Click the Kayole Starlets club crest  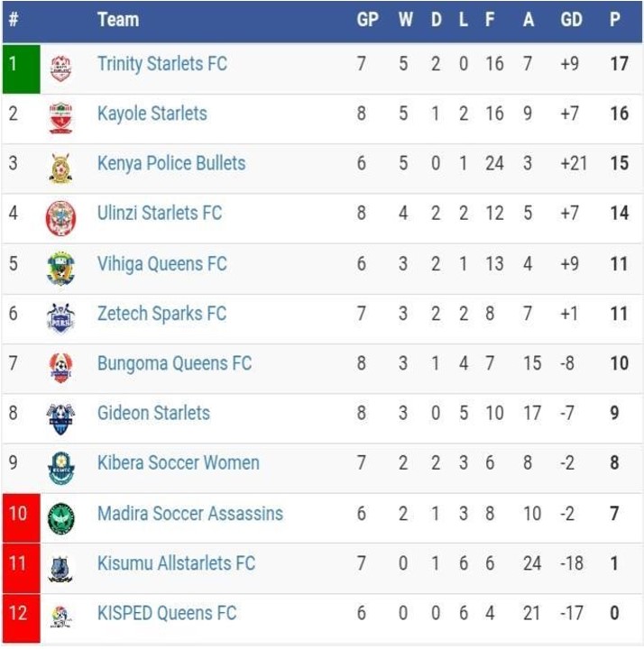tap(60, 117)
